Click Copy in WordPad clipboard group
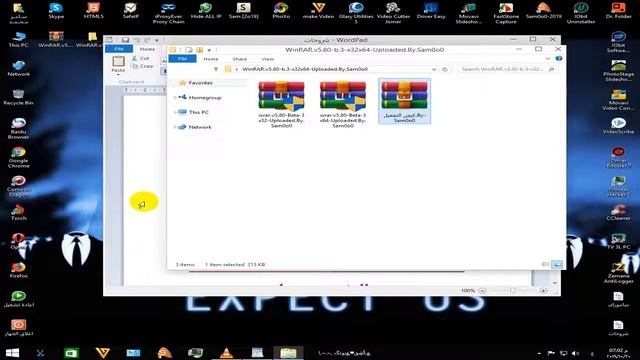Viewport: 640px width, 360px height. click(143, 66)
